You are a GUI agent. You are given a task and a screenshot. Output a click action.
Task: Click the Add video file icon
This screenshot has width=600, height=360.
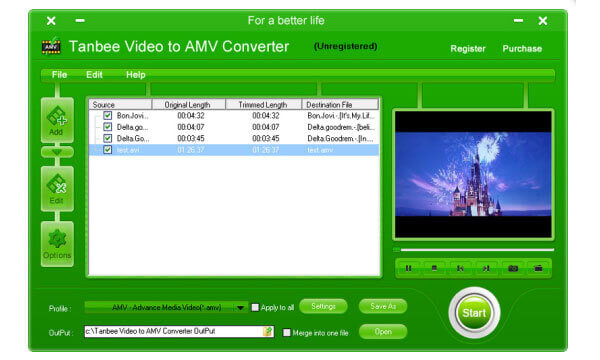(x=57, y=120)
